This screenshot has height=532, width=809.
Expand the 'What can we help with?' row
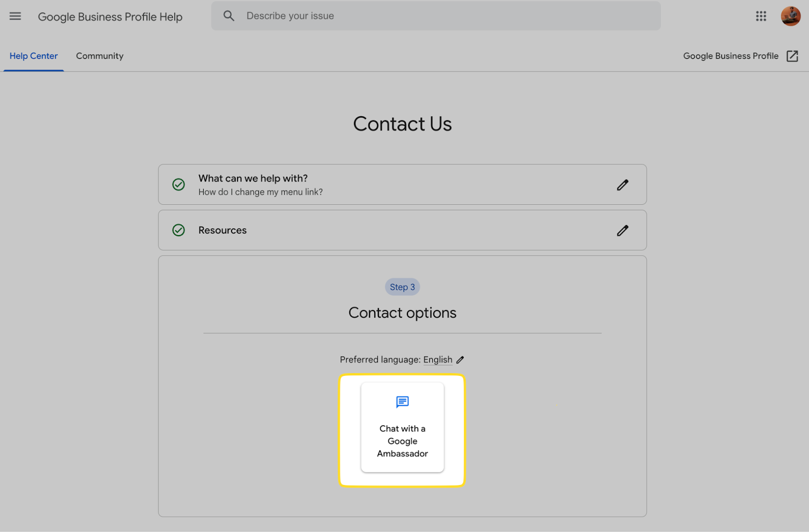tap(402, 185)
